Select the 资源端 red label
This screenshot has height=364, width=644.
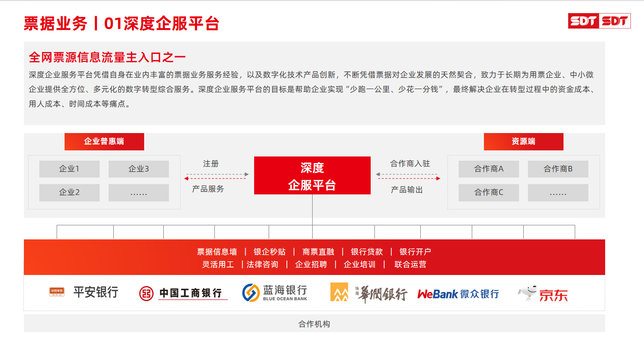coord(523,141)
